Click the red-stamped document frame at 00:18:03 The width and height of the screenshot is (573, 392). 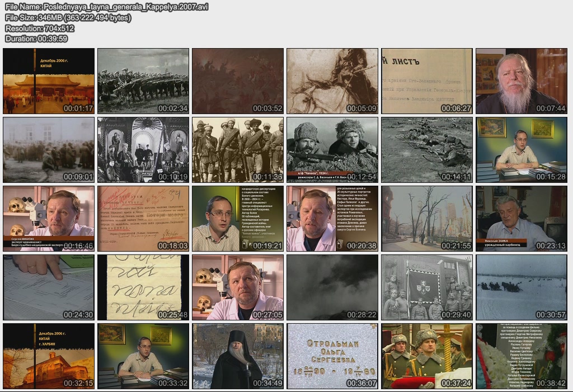point(143,219)
